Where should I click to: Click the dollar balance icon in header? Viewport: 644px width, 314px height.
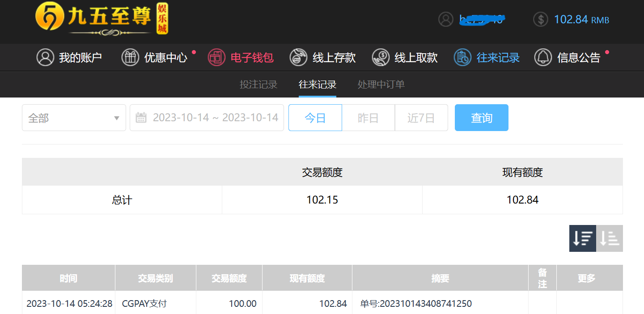click(541, 19)
